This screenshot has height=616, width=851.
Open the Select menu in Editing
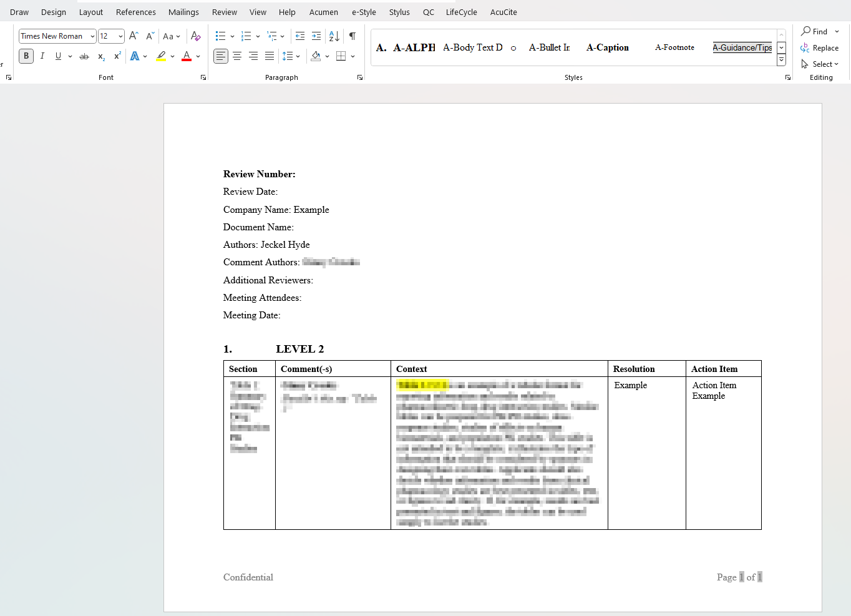(x=820, y=64)
